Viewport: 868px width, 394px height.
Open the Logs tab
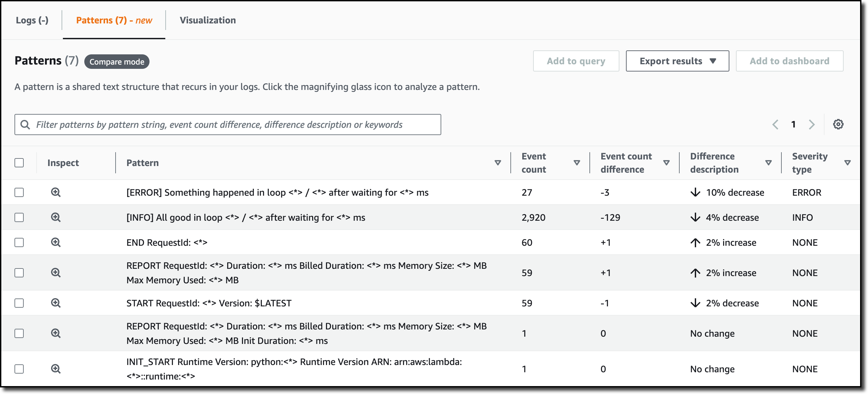32,20
